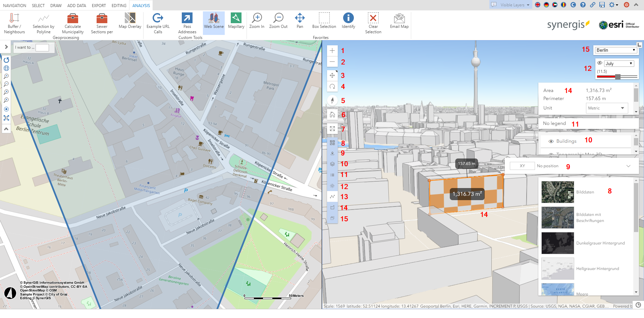This screenshot has height=318, width=644.
Task: Select the Dunkelgrauer Hintergrund basemap thumbnail
Action: point(557,243)
